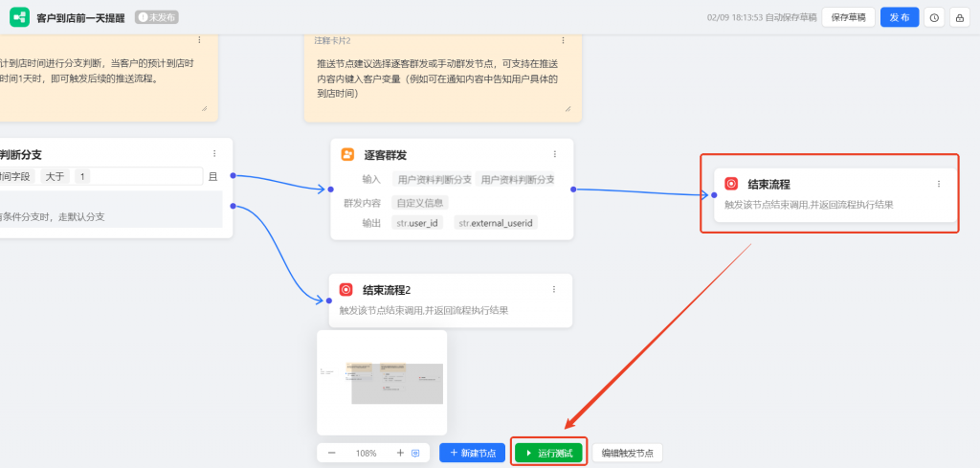Viewport: 980px width, 468px height.
Task: Open the left note card options menu
Action: (x=199, y=40)
